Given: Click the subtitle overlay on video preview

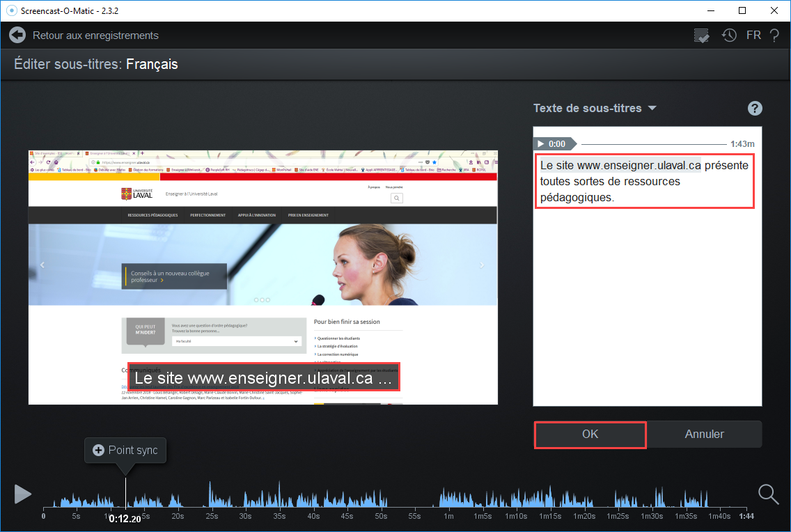Looking at the screenshot, I should coord(263,377).
